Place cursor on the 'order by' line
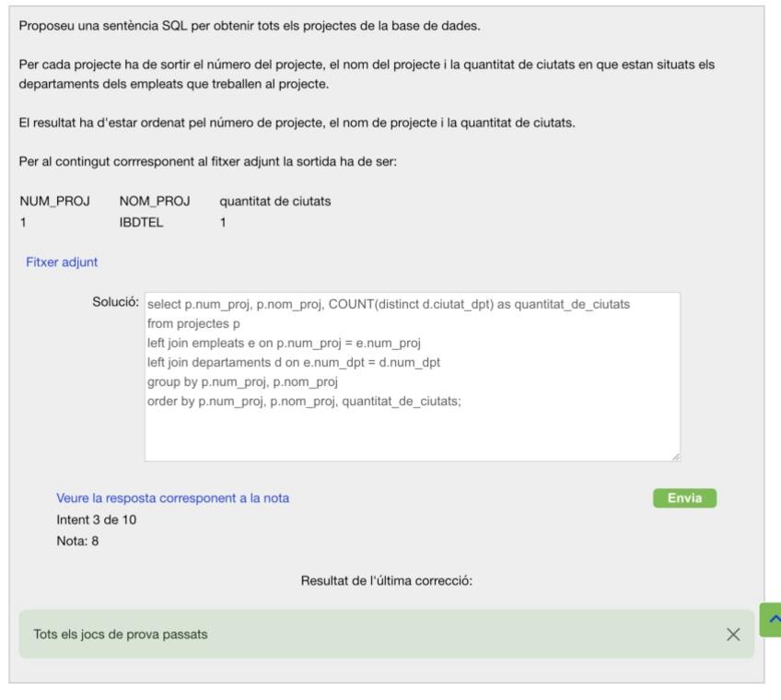 (303, 402)
